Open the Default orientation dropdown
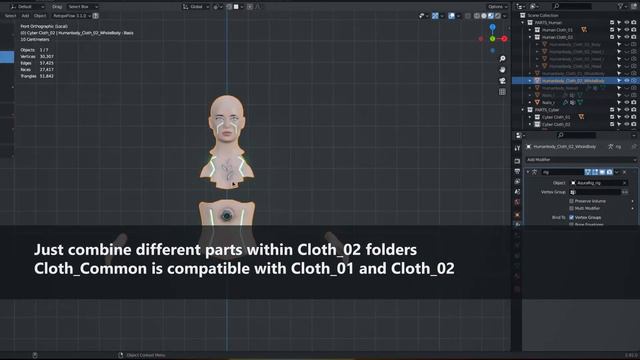Viewport: 640px width, 360px height. [27, 7]
